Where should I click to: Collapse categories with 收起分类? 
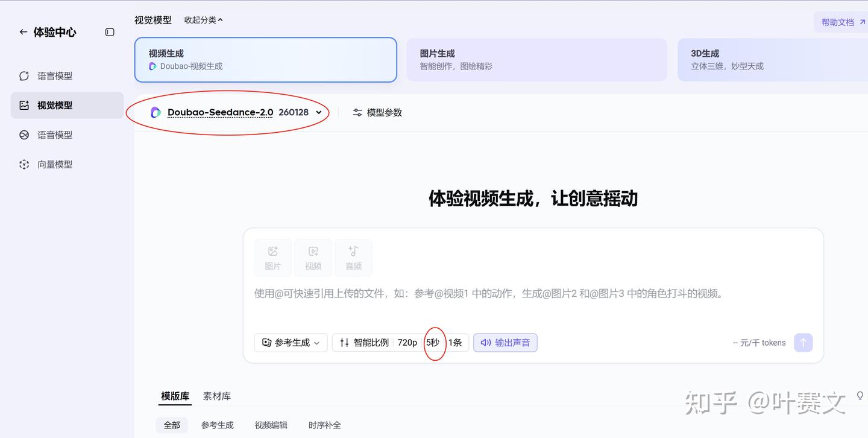pyautogui.click(x=203, y=20)
